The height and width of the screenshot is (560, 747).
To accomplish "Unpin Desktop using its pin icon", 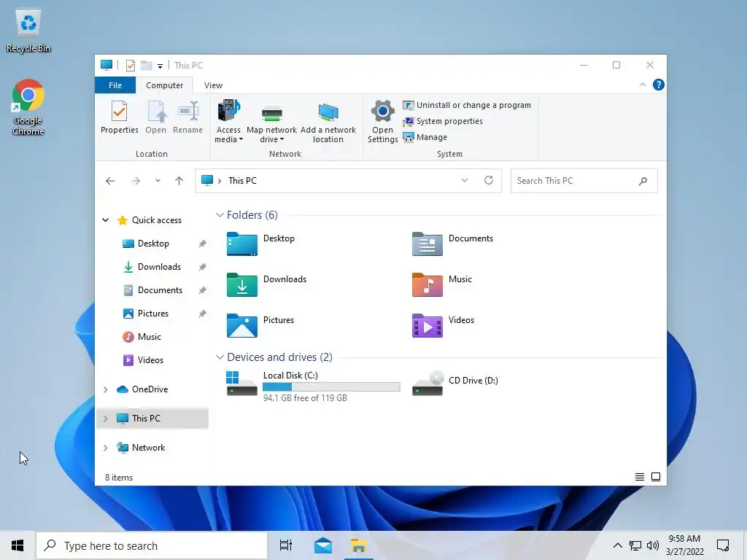I will [203, 244].
